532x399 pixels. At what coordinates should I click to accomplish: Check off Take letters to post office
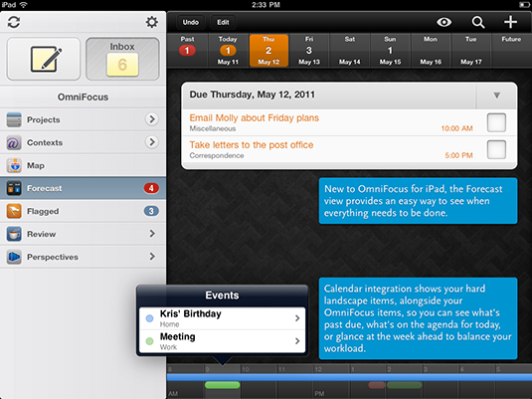[x=496, y=149]
